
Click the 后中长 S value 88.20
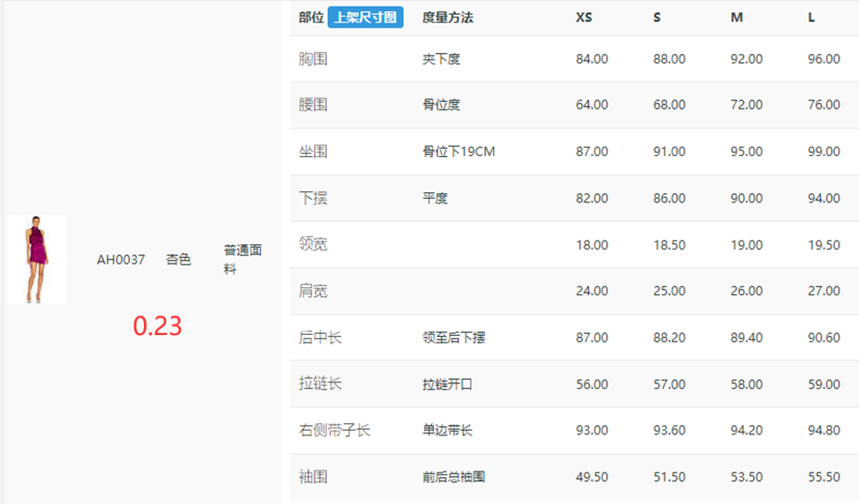669,338
